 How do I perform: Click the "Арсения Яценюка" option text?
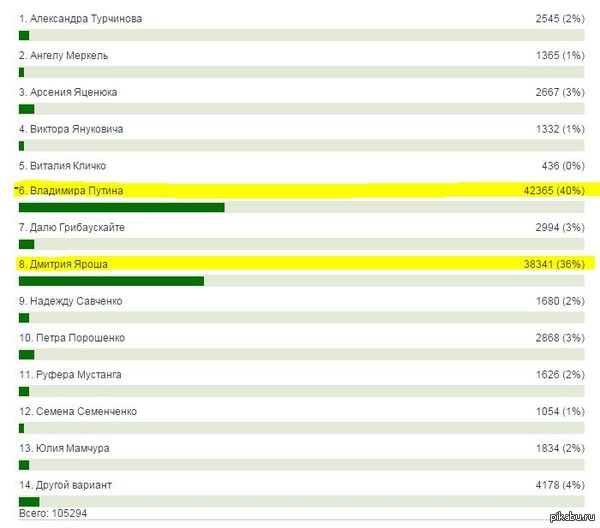(68, 92)
